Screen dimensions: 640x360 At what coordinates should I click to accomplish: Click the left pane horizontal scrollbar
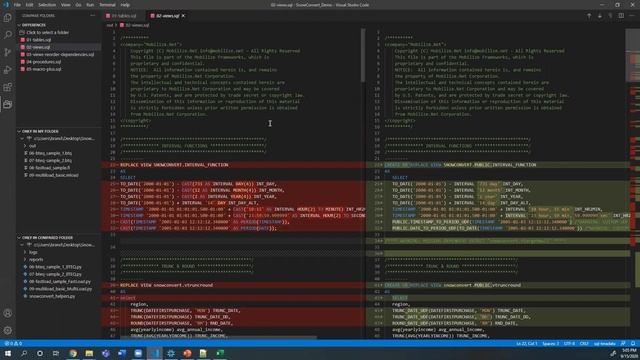point(218,338)
